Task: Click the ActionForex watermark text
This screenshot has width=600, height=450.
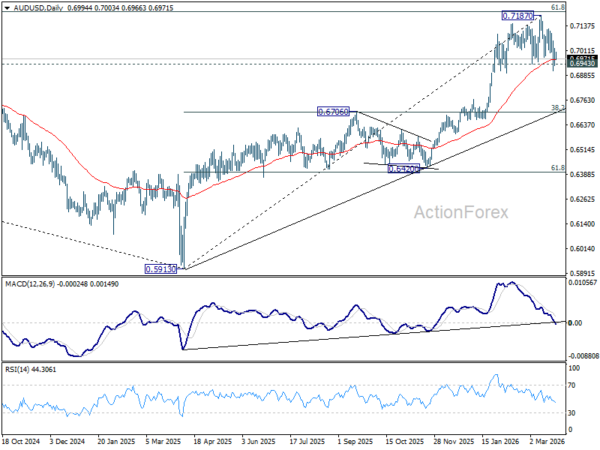Action: (x=461, y=212)
